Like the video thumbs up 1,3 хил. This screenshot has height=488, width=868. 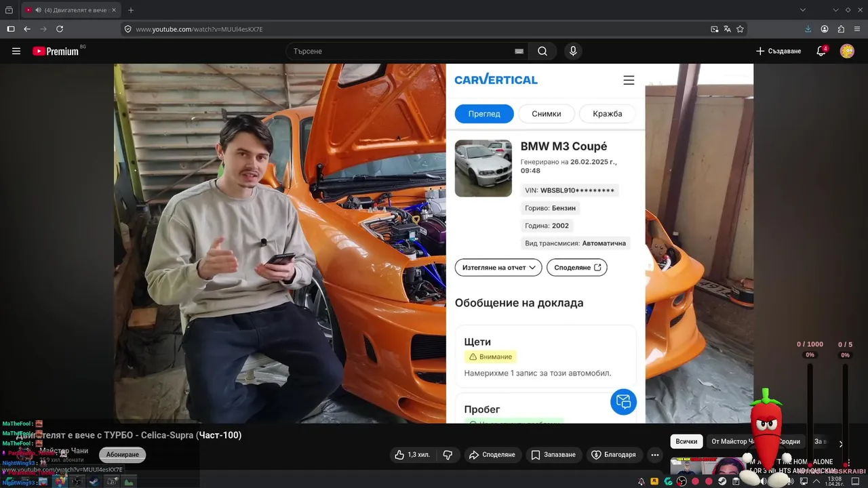point(412,455)
